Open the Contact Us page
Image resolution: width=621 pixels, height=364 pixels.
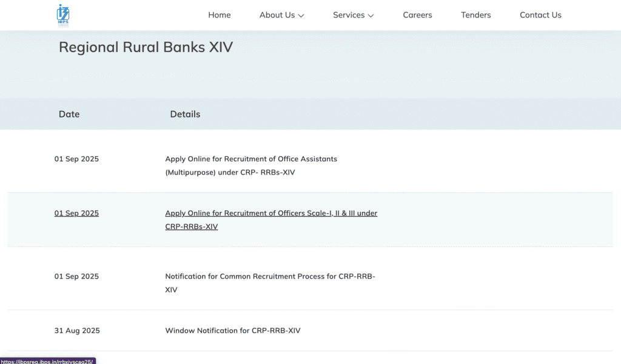[540, 15]
